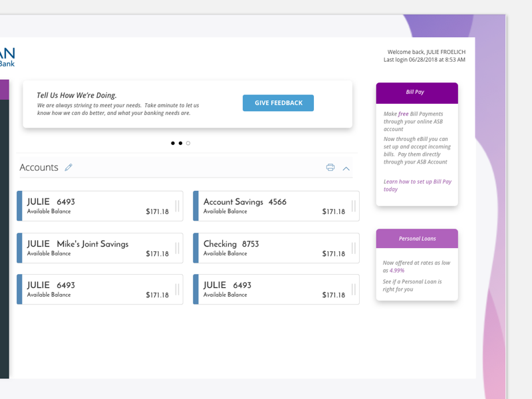Click the Personal Loans panel header
The width and height of the screenshot is (532, 399).
click(x=416, y=238)
